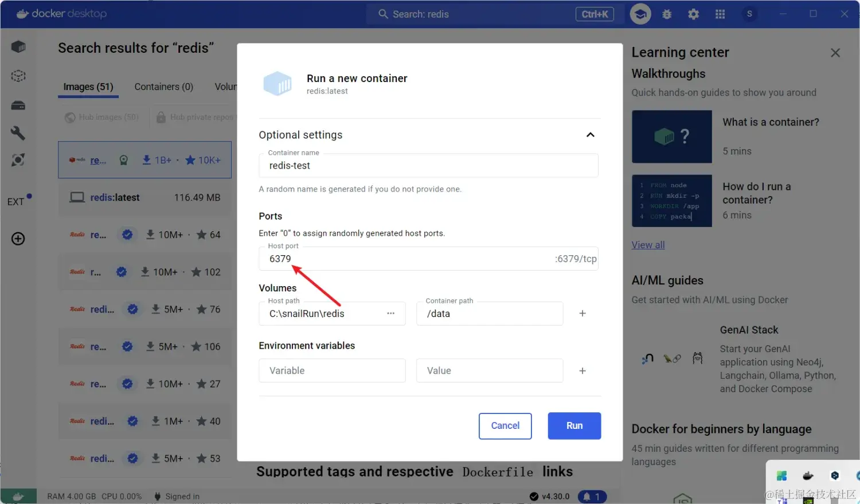This screenshot has height=504, width=860.
Task: Click the hexagon system tray icon
Action: [835, 475]
